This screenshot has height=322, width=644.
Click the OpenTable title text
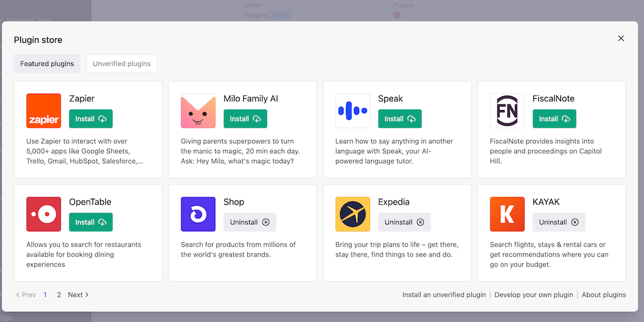click(x=90, y=202)
